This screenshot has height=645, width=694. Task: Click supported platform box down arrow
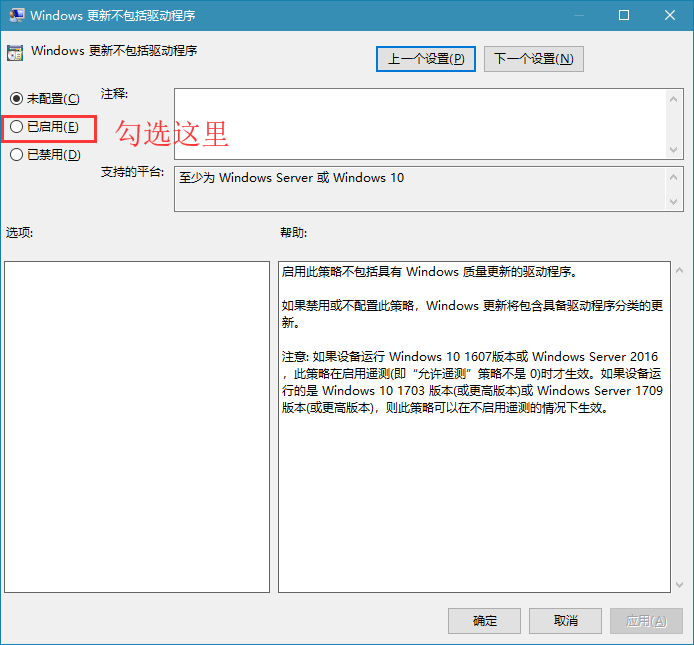click(x=673, y=202)
